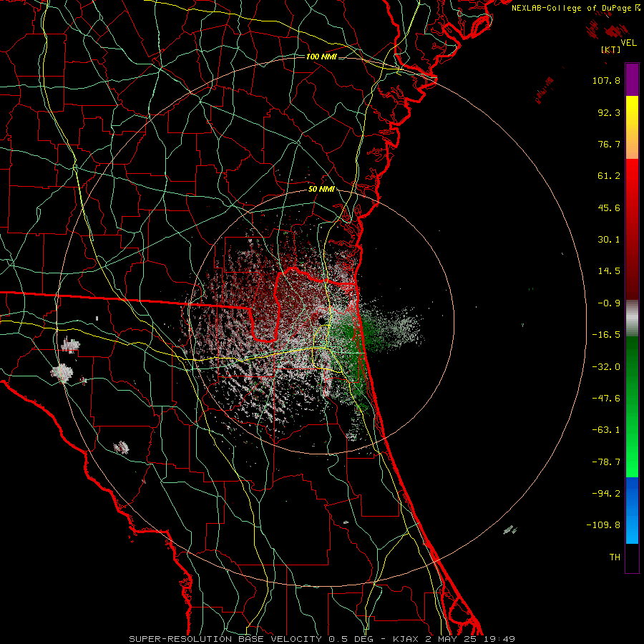Click the 100 NMI range ring label

(x=321, y=57)
